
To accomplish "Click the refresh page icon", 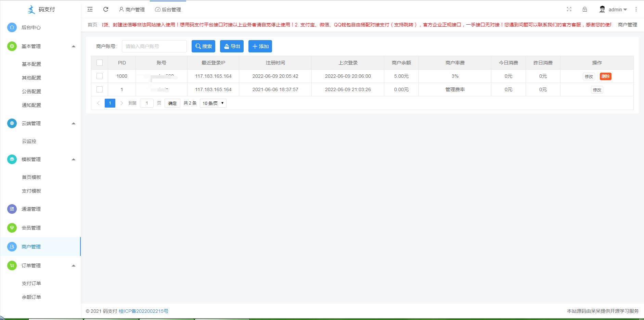I will pos(106,9).
